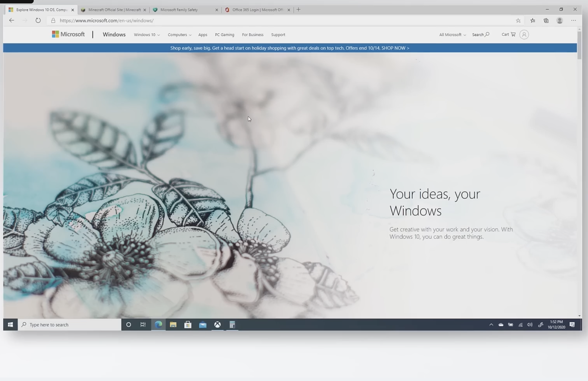
Task: Open Task View on the taskbar
Action: click(x=143, y=325)
